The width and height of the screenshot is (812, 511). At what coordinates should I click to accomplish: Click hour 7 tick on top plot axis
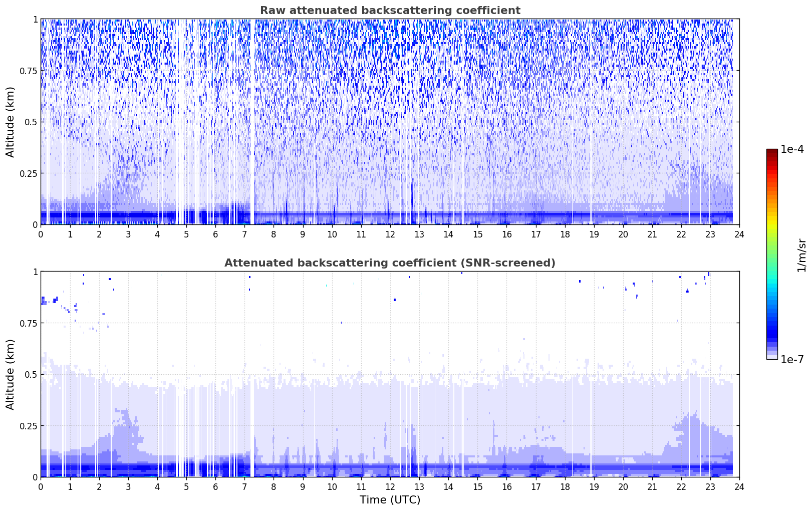click(244, 234)
